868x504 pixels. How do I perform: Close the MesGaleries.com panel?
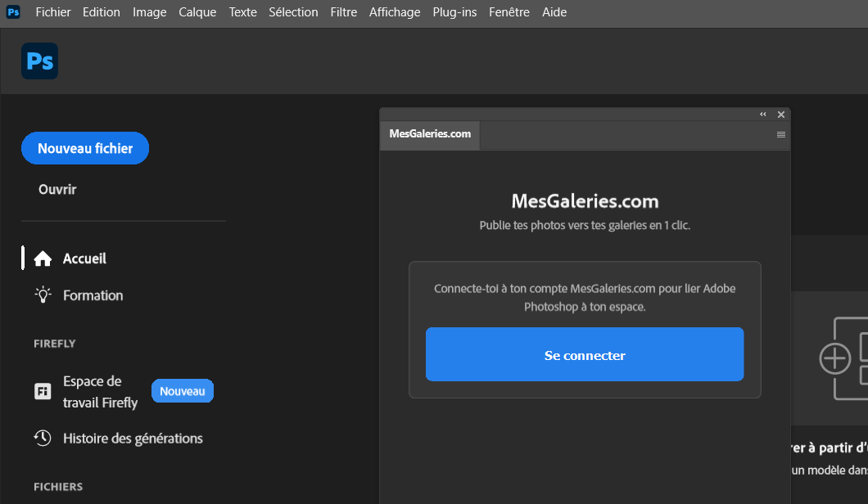coord(781,115)
